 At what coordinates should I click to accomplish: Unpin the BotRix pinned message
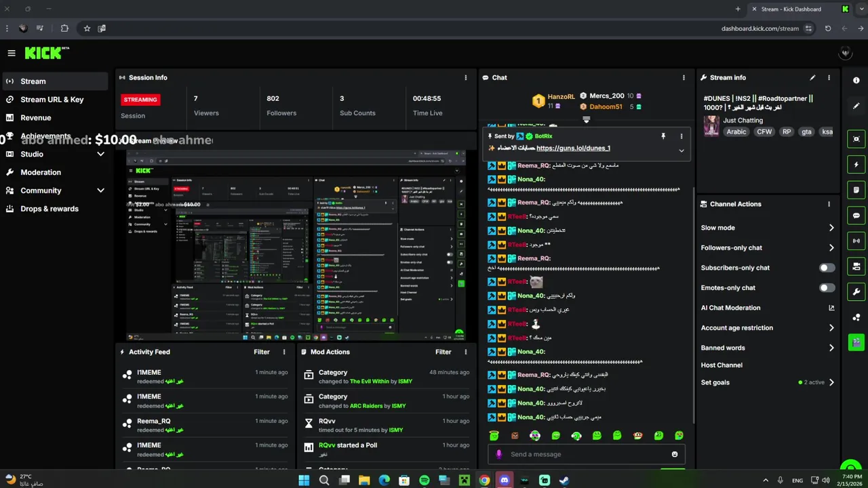click(663, 136)
